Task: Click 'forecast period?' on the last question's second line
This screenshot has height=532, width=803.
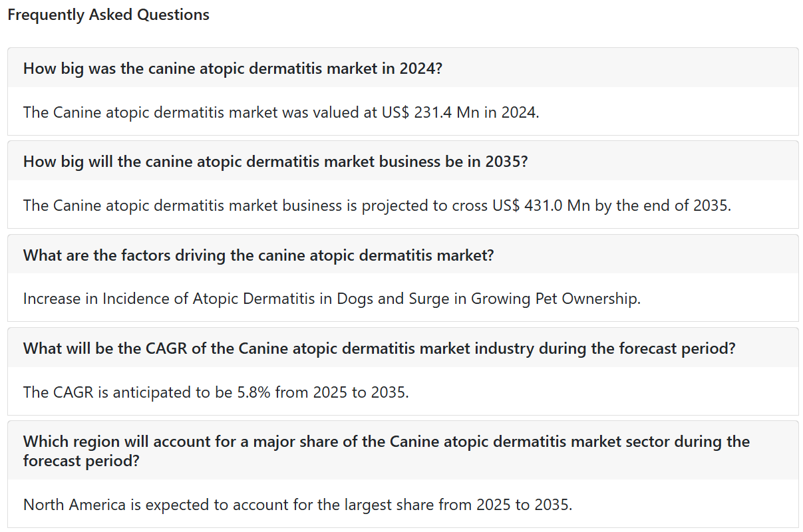Action: coord(81,460)
